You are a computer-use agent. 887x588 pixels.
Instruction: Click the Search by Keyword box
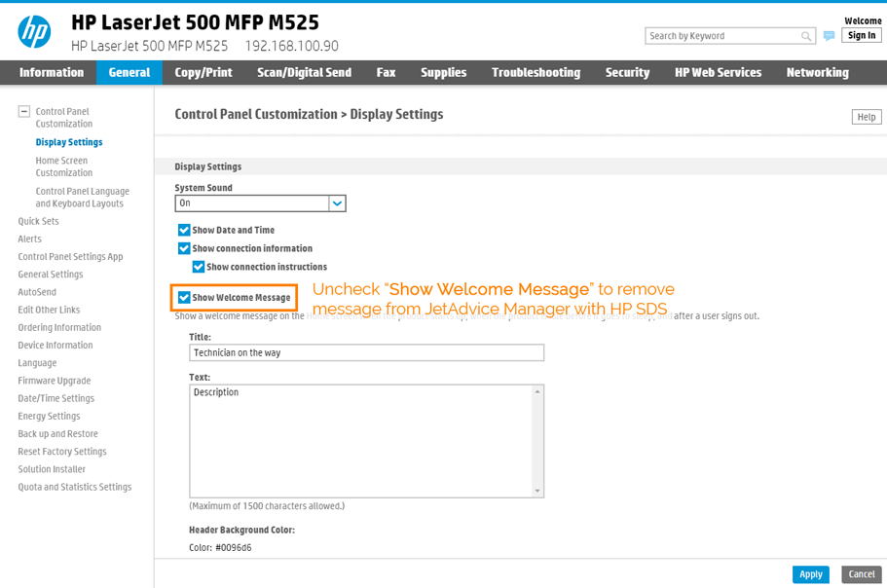[x=722, y=36]
